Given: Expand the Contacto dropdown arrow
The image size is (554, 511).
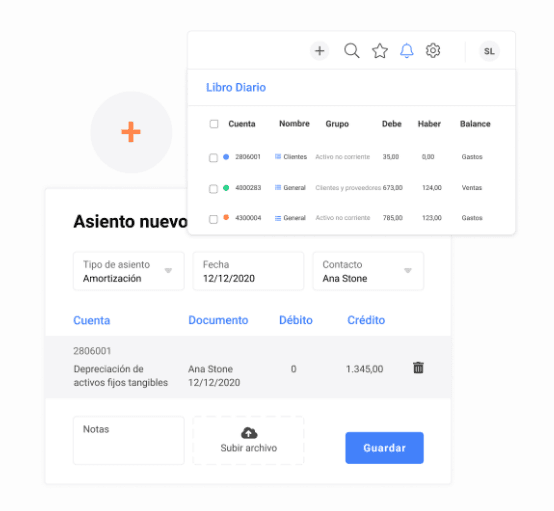Looking at the screenshot, I should 408,271.
